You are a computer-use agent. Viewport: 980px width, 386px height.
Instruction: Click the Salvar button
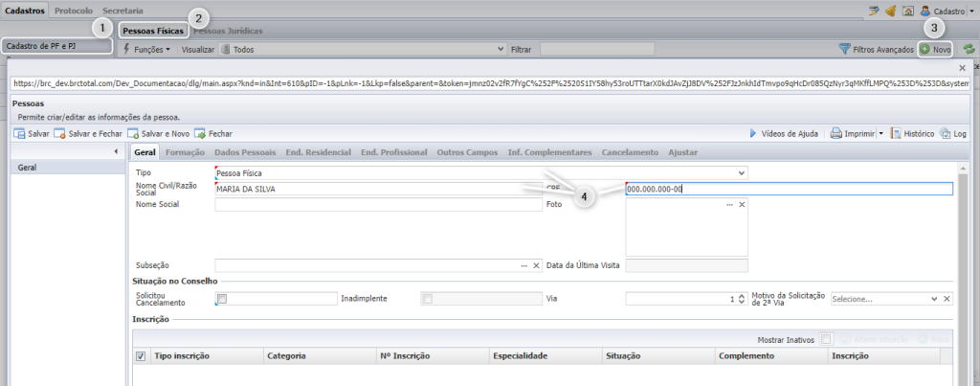[32, 134]
